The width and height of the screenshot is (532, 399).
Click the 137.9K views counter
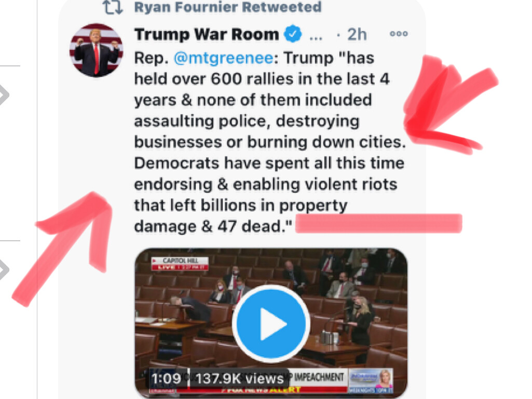(x=239, y=378)
